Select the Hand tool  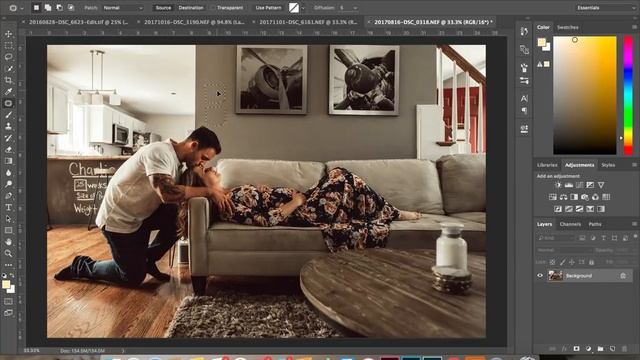click(8, 242)
